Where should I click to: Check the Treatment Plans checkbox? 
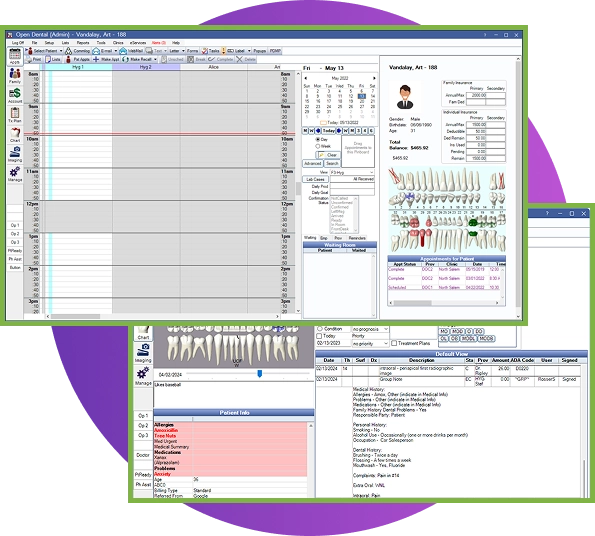coord(394,343)
